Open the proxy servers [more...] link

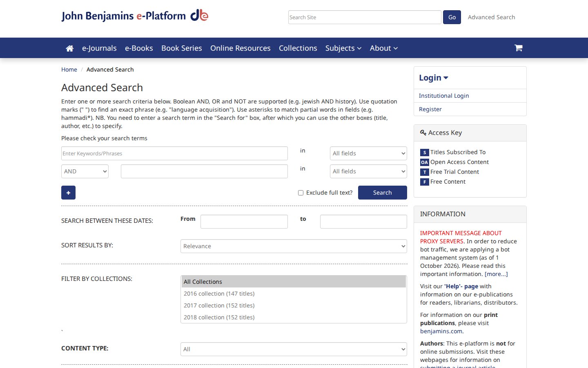[x=496, y=274]
